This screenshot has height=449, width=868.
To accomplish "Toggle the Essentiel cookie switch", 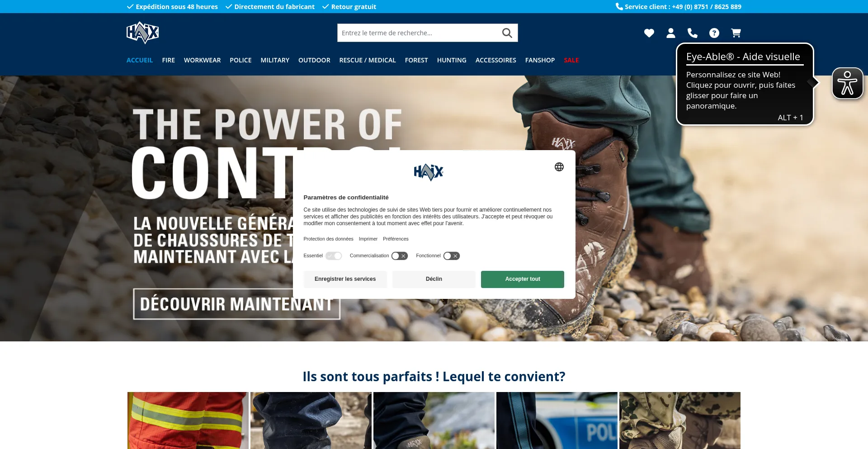I will [334, 256].
